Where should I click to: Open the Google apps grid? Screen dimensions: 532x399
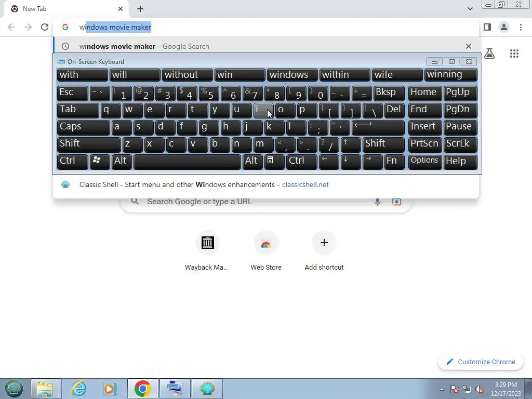click(x=514, y=54)
